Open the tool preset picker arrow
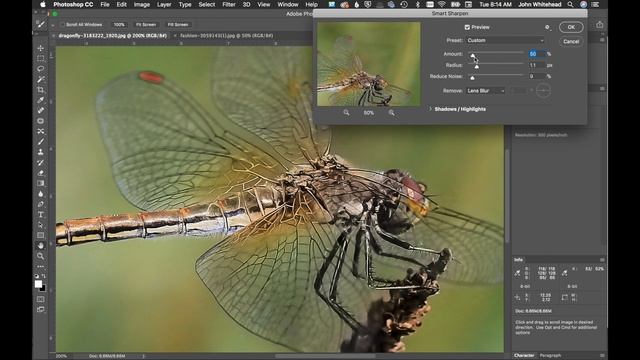 tap(53, 25)
